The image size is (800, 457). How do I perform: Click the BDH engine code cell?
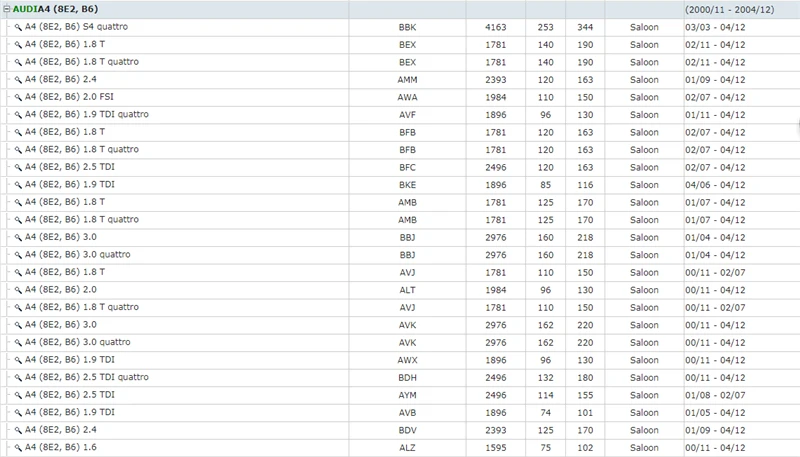tap(407, 378)
